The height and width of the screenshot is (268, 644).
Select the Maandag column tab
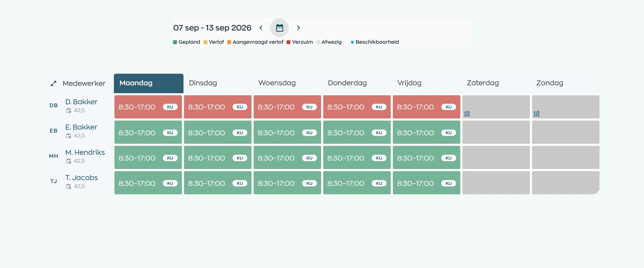pyautogui.click(x=149, y=83)
